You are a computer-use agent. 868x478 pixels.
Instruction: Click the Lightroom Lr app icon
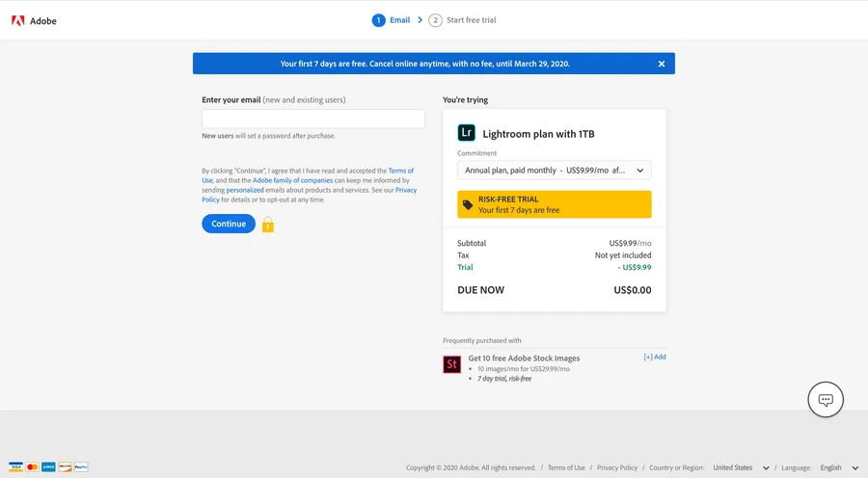point(466,133)
